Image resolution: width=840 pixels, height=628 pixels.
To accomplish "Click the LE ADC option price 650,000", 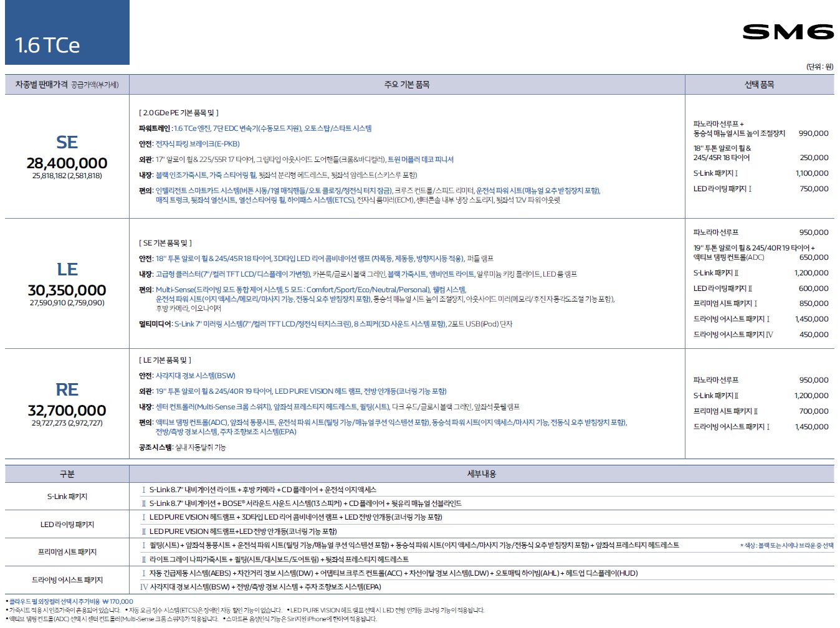I will [814, 257].
